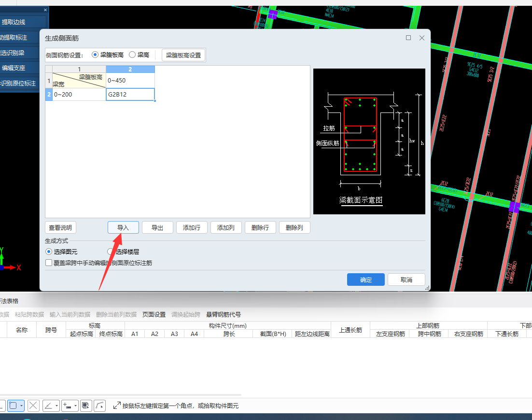Click 悬臂钢筋代号 in bottom toolbar
This screenshot has height=420, width=532.
point(223,314)
